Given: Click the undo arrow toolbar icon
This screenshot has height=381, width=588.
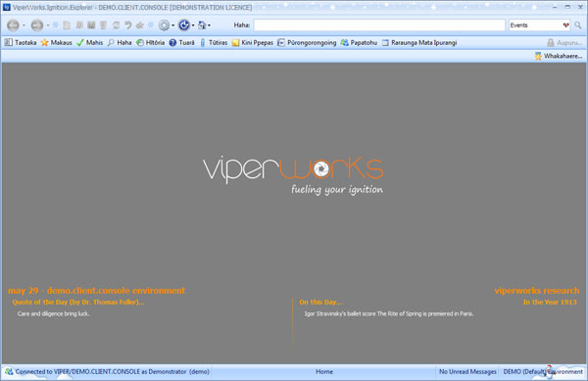Looking at the screenshot, I should tap(127, 25).
